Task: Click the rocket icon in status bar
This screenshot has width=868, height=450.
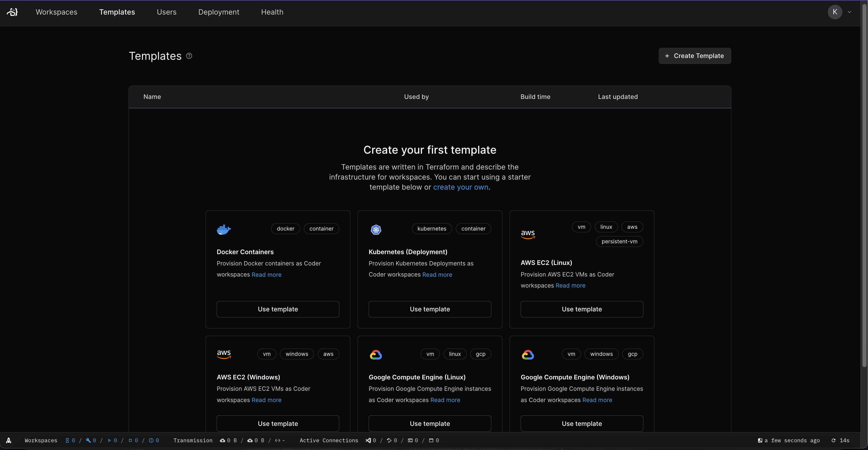Action: [9, 440]
